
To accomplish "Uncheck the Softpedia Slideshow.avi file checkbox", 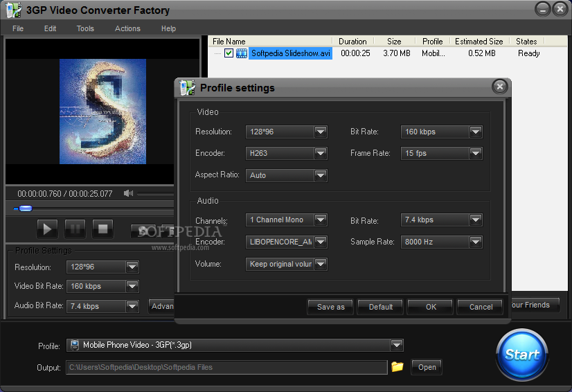I will (x=229, y=53).
